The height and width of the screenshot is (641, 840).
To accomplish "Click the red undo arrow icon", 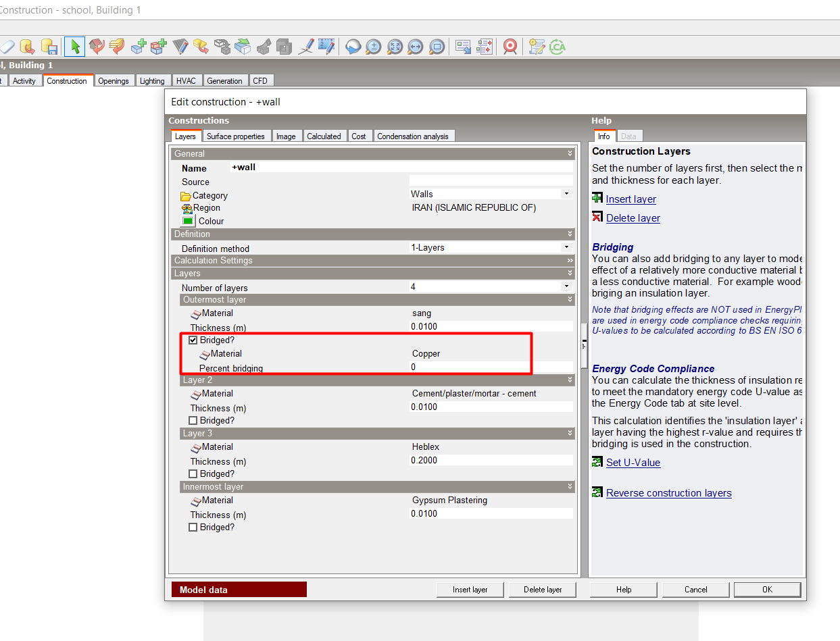I will tap(97, 47).
